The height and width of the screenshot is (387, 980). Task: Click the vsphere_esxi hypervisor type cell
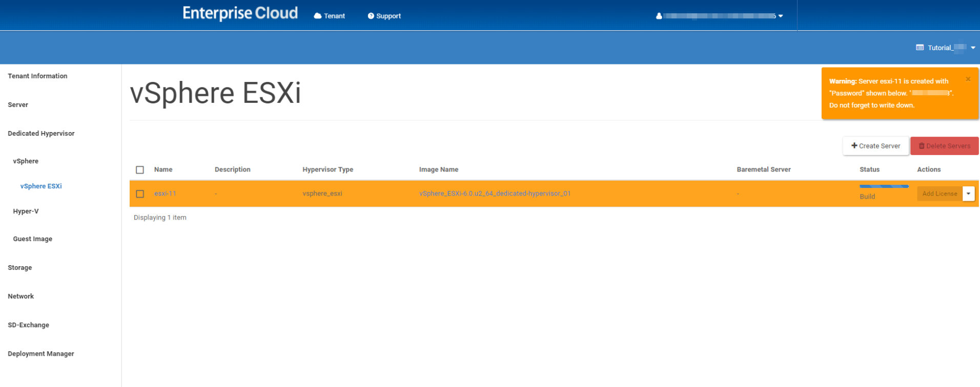322,193
